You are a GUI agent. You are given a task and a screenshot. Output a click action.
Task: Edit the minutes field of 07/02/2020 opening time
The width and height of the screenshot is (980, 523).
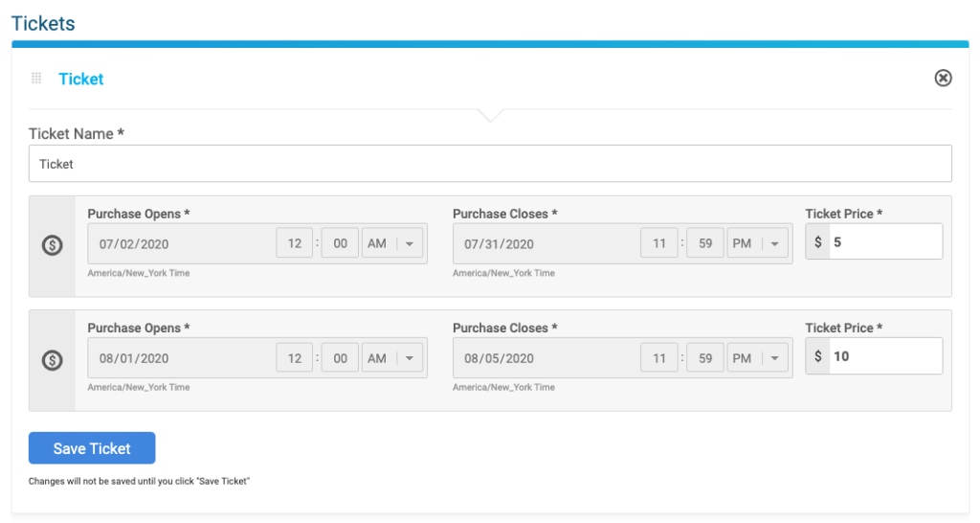pos(340,243)
